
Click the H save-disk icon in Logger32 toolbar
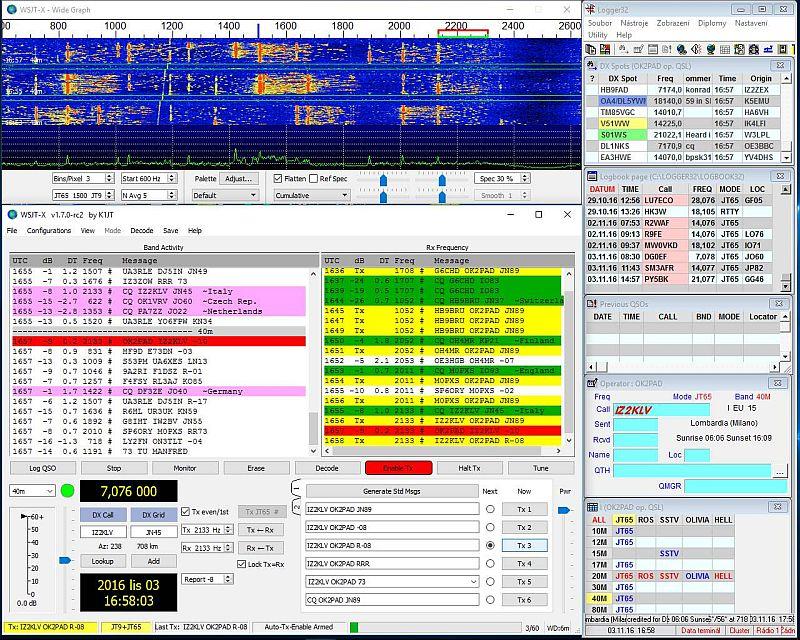[x=783, y=50]
